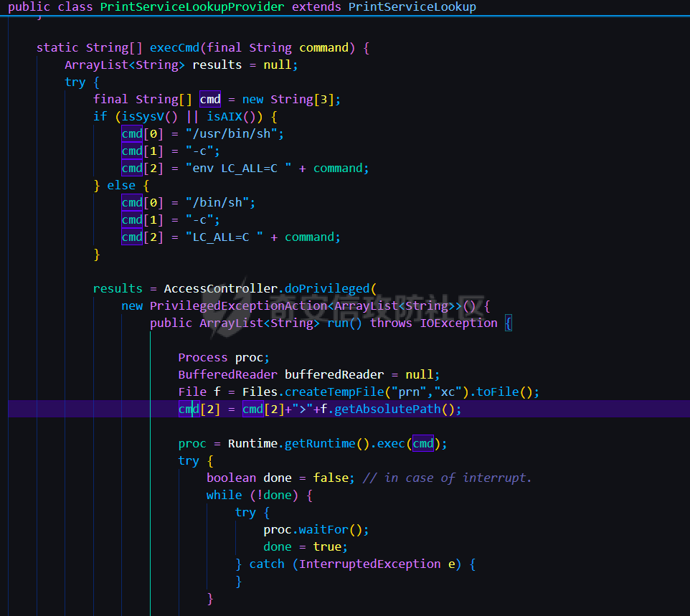Click the exec method call
690x616 pixels.
tap(390, 443)
